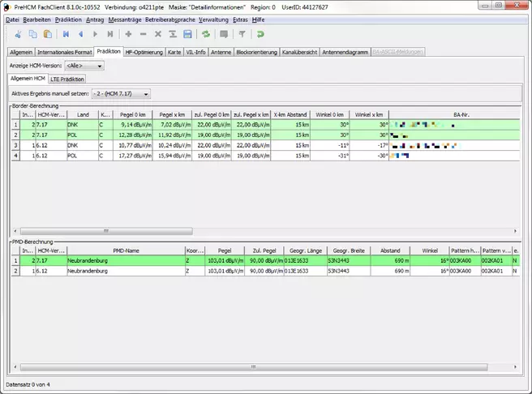This screenshot has height=394, width=532.
Task: Go to previous record arrow
Action: (x=81, y=34)
